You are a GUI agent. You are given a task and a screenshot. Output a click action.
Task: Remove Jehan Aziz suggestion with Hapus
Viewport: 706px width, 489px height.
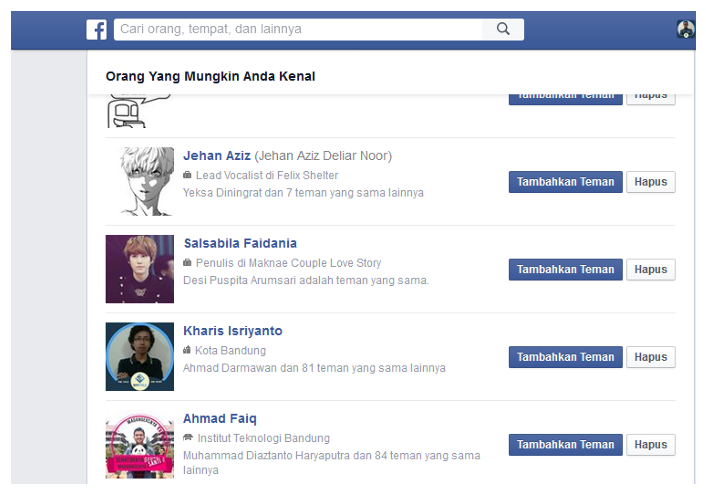point(650,182)
